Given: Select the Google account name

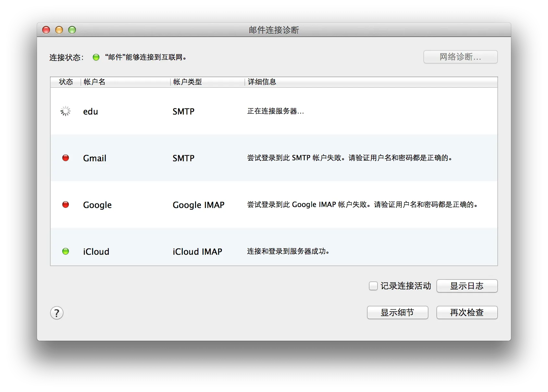Looking at the screenshot, I should tap(97, 205).
